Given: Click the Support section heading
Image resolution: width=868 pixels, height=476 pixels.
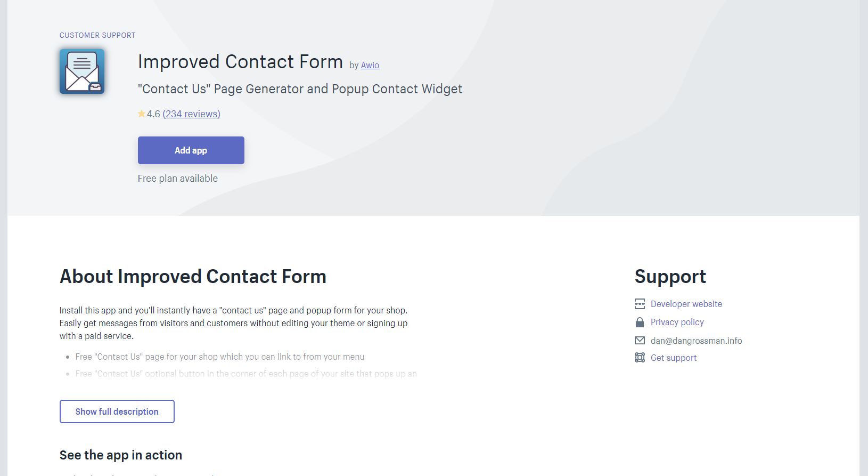Looking at the screenshot, I should (x=670, y=277).
